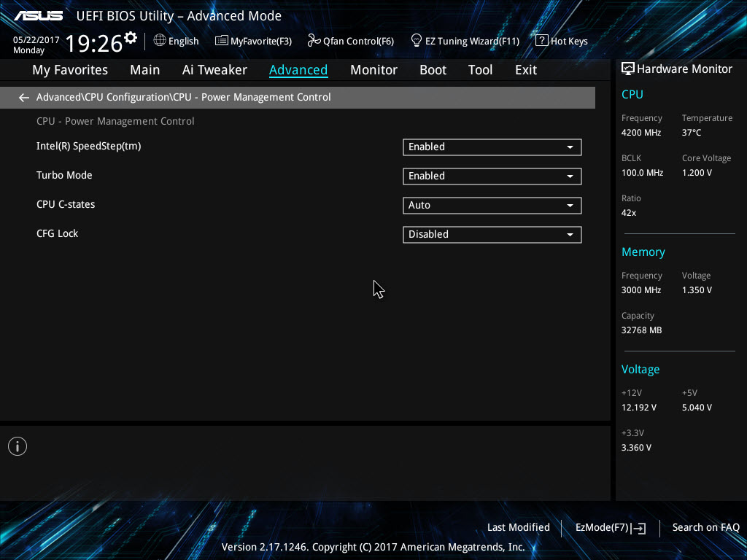Click the 3.360 V reading
Screen dimensions: 747x560
pos(636,448)
